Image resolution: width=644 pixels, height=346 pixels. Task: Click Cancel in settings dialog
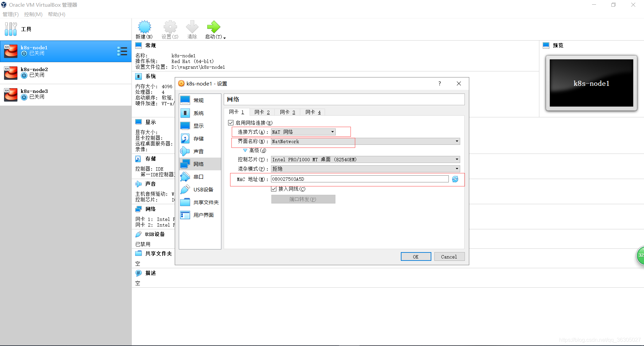click(x=449, y=256)
